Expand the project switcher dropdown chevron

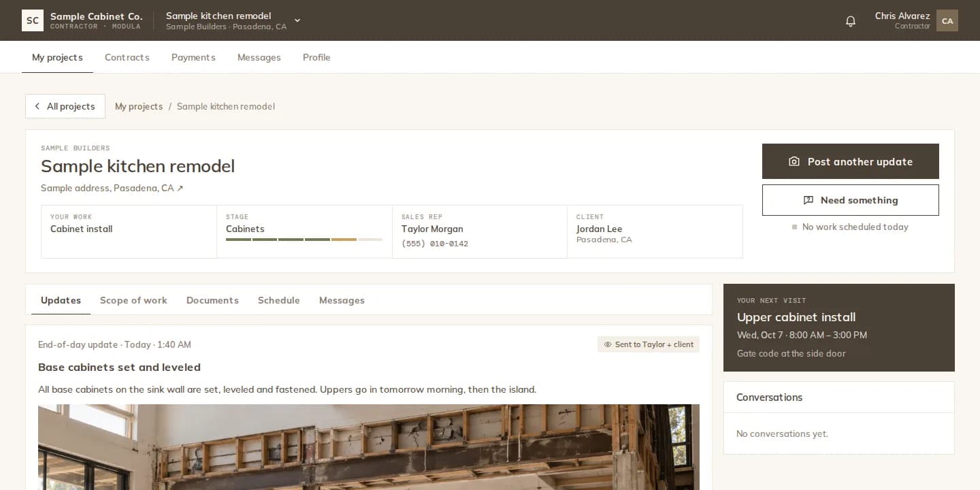[x=297, y=20]
